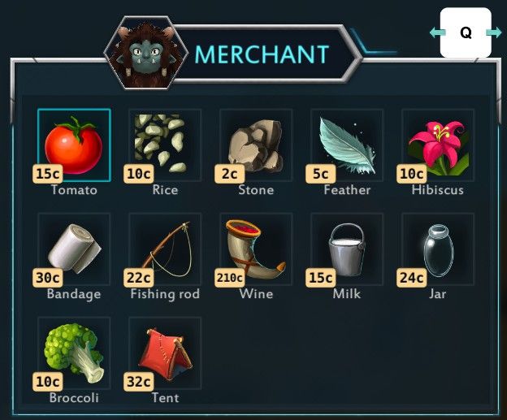Click the Hibiscus flower icon
507x420 pixels.
coord(438,145)
